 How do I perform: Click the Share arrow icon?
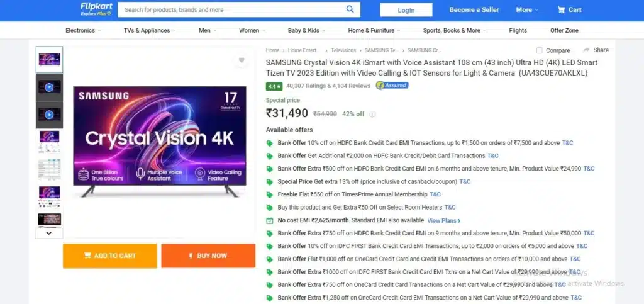point(586,50)
